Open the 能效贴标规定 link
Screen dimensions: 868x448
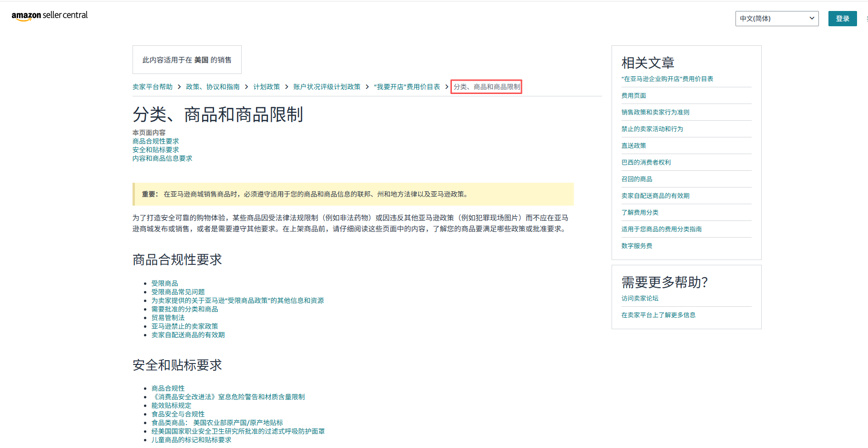point(171,405)
